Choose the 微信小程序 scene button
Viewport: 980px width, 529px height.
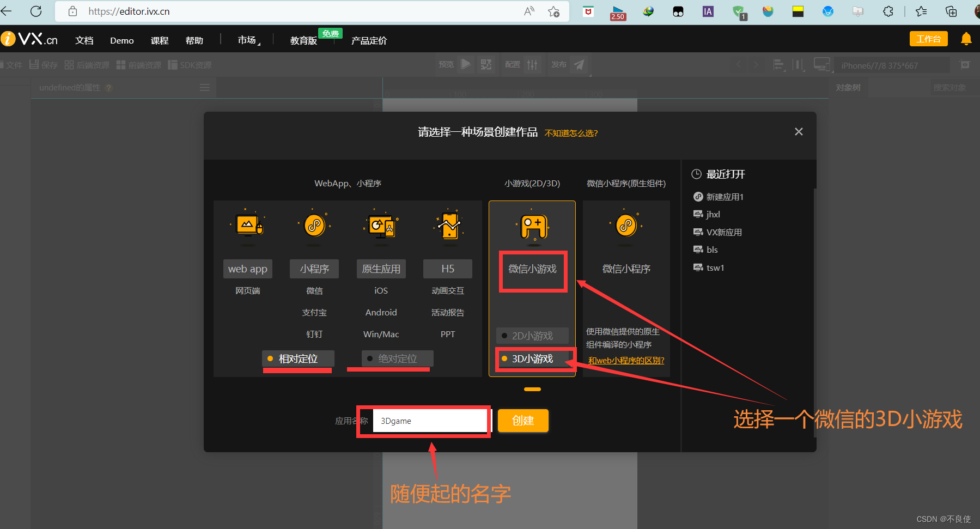tap(626, 269)
